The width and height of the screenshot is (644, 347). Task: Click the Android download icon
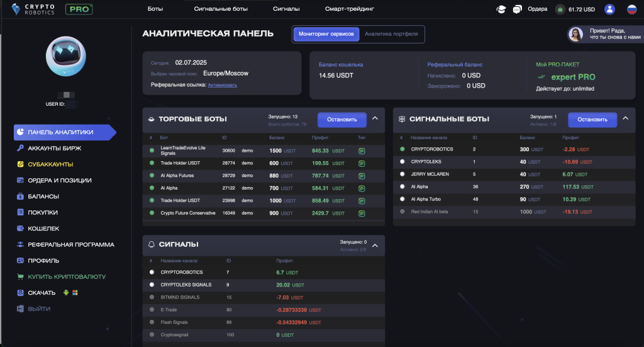click(66, 293)
